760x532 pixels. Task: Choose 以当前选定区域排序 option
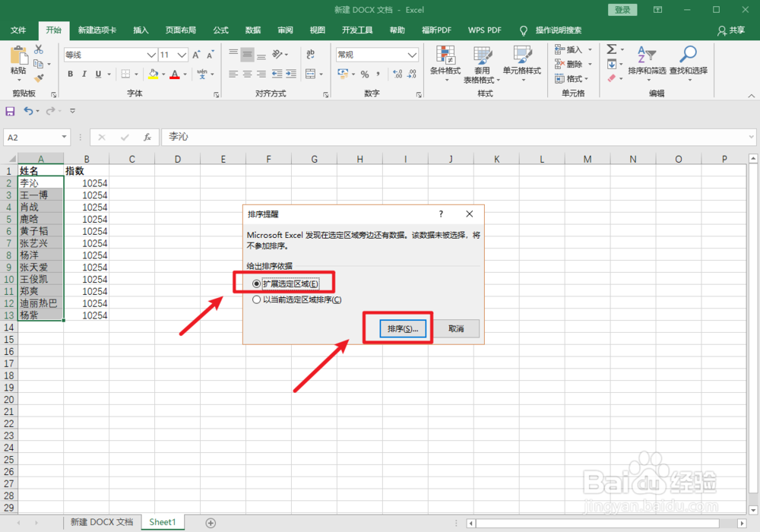coord(258,299)
